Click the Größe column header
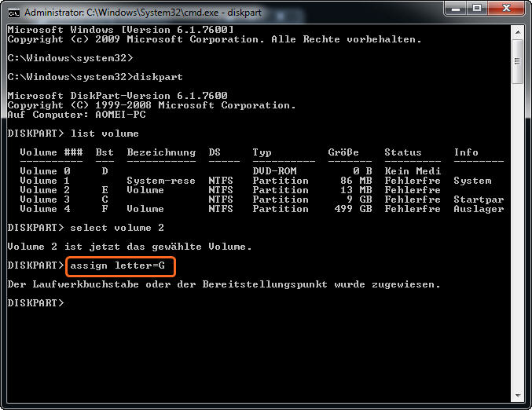Screen dimensions: 532x410 343,152
